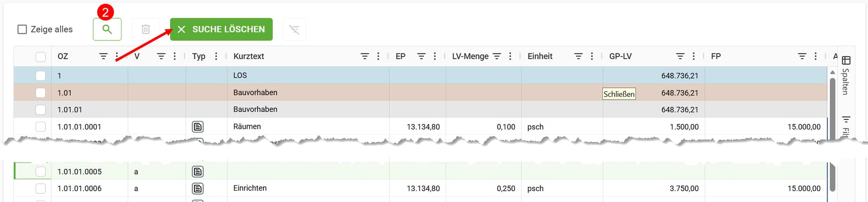Open the FP column filter icon
The height and width of the screenshot is (202, 868).
point(802,56)
